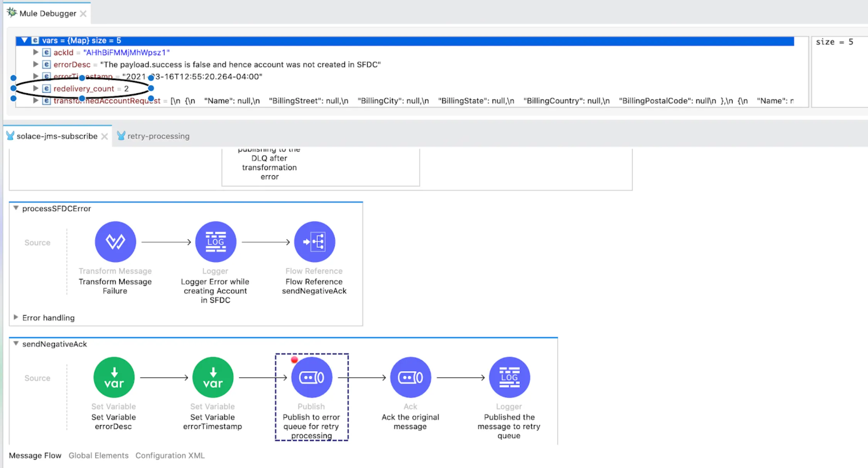Screen dimensions: 868x468
Task: Click the transformedAccountRequest JSON value text
Action: point(482,101)
